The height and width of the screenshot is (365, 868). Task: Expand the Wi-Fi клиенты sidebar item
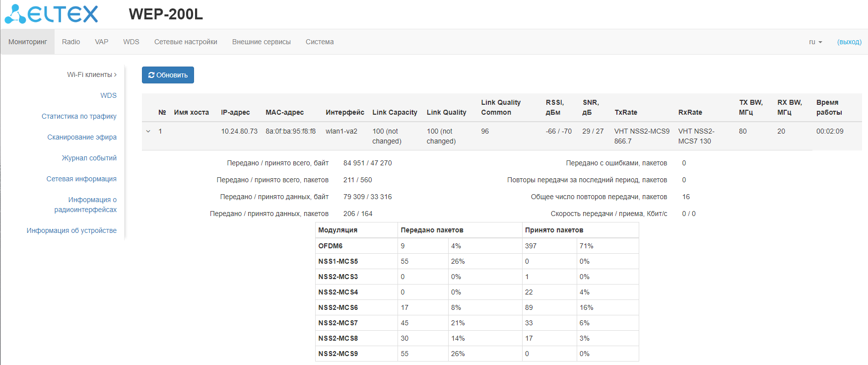[x=92, y=75]
